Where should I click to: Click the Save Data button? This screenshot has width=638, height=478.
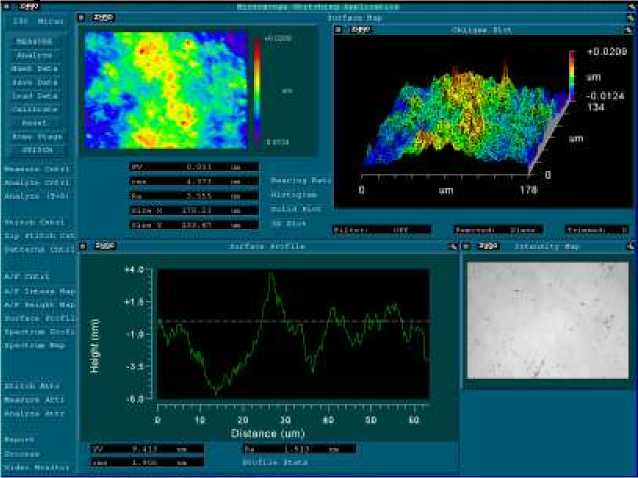pos(35,83)
